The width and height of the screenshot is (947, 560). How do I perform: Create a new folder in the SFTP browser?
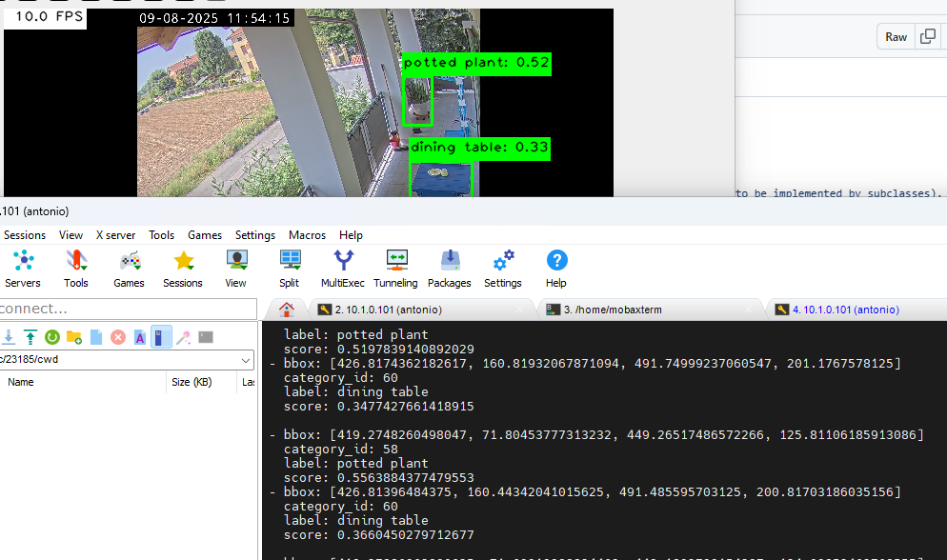tap(73, 336)
